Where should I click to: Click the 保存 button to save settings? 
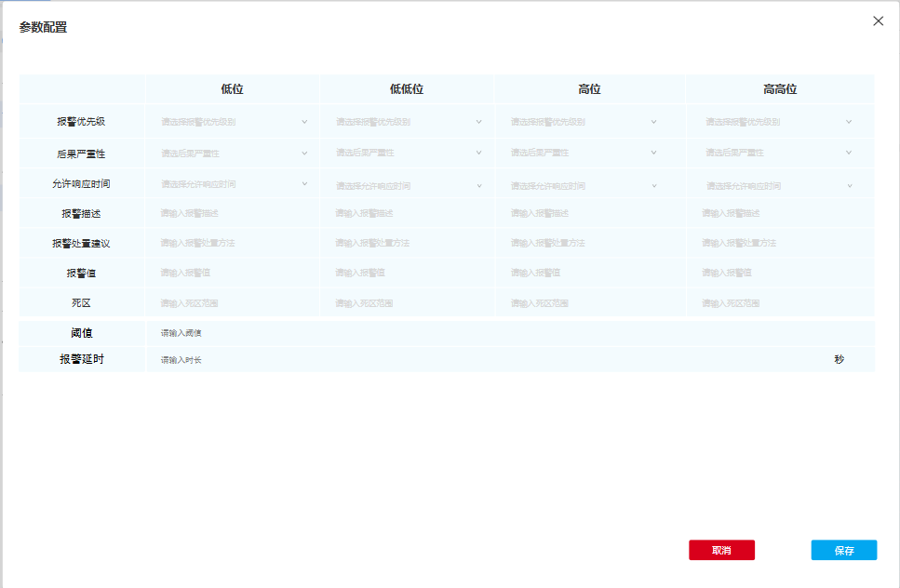pos(843,550)
